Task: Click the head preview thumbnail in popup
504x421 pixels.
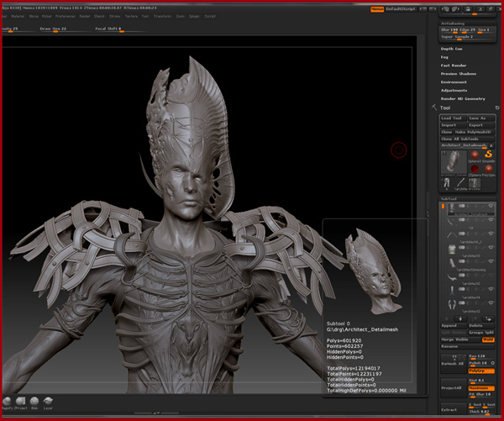Action: [x=374, y=271]
